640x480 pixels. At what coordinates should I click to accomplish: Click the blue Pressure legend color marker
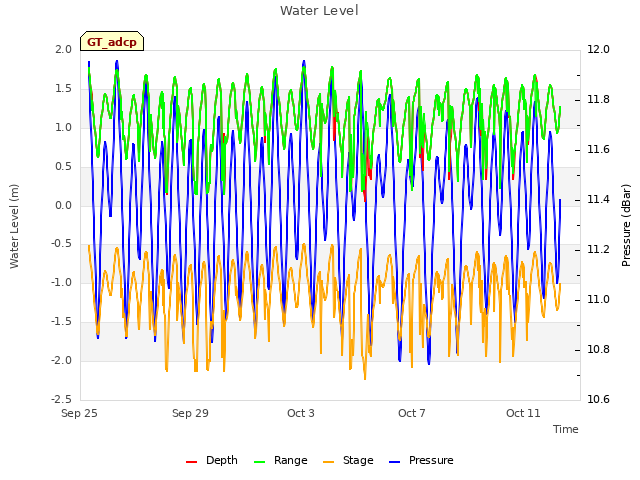394,462
